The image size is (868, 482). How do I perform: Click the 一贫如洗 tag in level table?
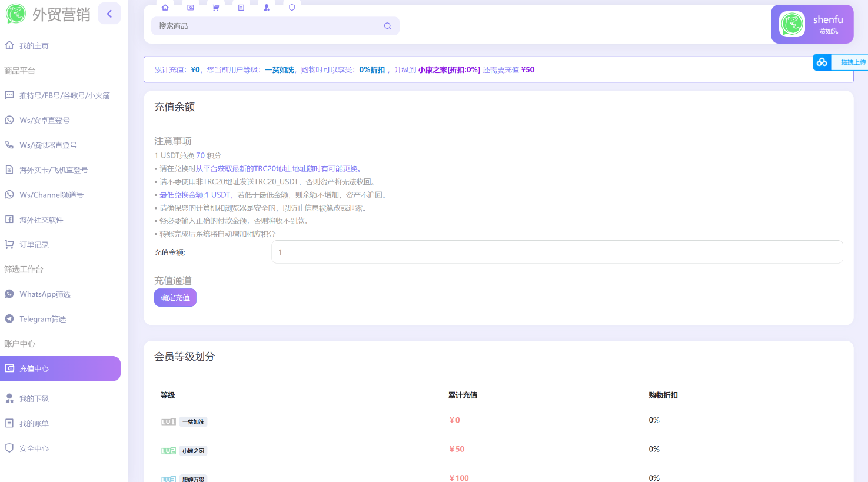194,422
